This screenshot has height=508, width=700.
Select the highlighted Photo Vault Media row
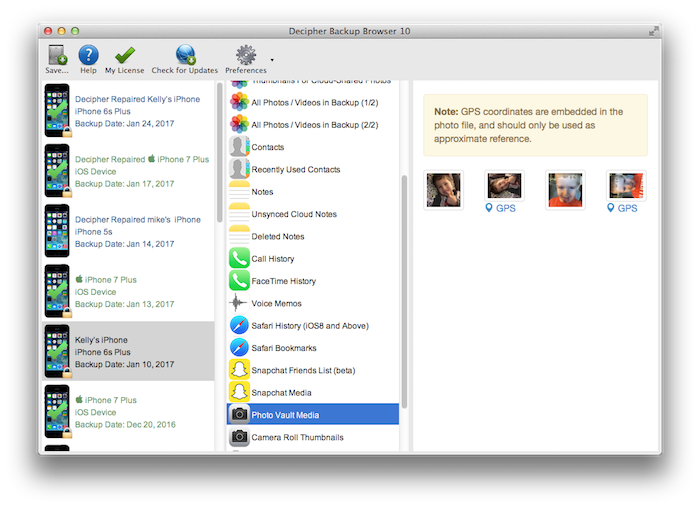point(313,414)
